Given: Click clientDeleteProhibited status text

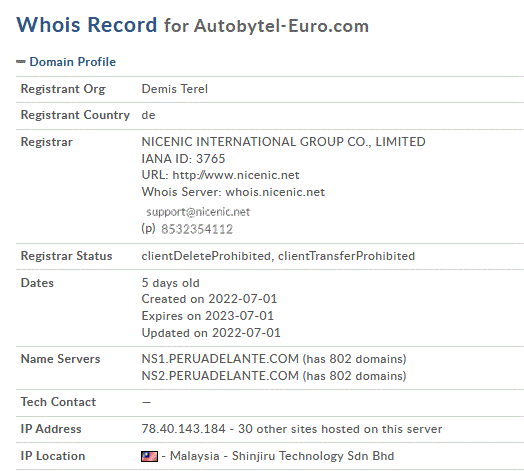Looking at the screenshot, I should click(x=206, y=256).
